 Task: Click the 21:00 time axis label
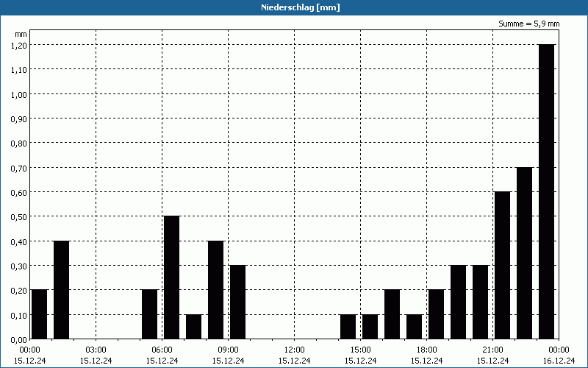point(492,350)
